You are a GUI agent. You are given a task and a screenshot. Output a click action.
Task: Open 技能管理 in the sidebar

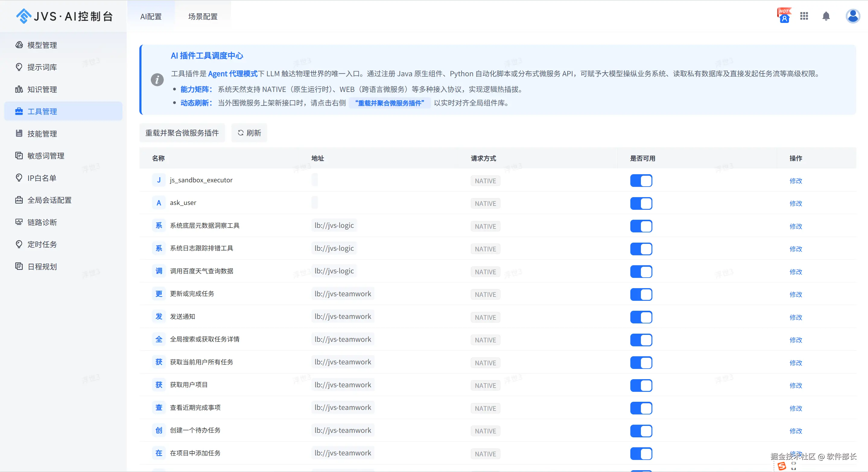click(42, 134)
